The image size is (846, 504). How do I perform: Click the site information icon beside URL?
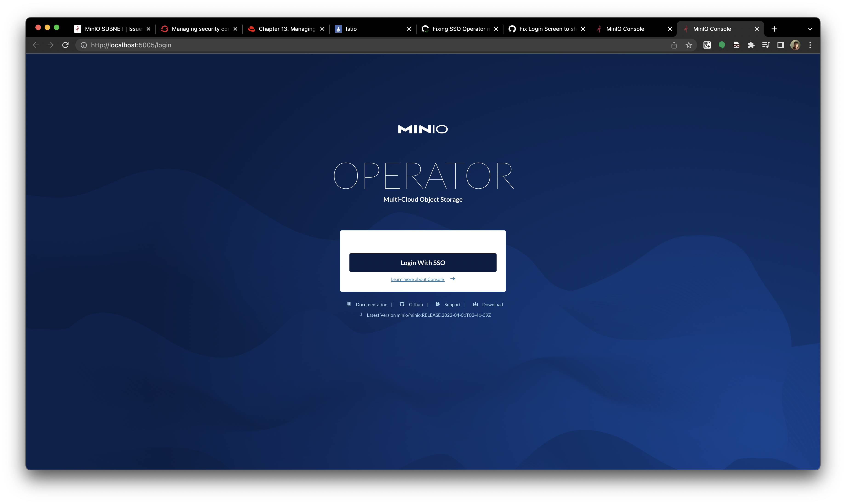coord(84,45)
